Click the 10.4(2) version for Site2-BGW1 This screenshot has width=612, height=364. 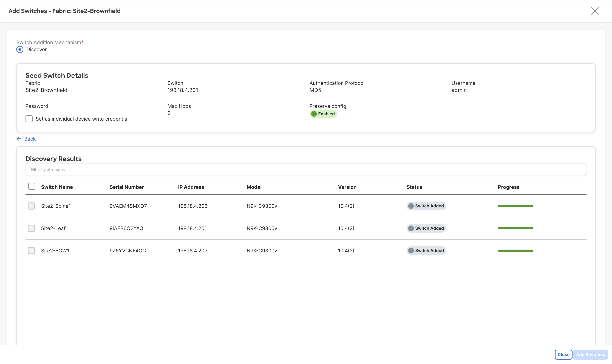pyautogui.click(x=346, y=251)
